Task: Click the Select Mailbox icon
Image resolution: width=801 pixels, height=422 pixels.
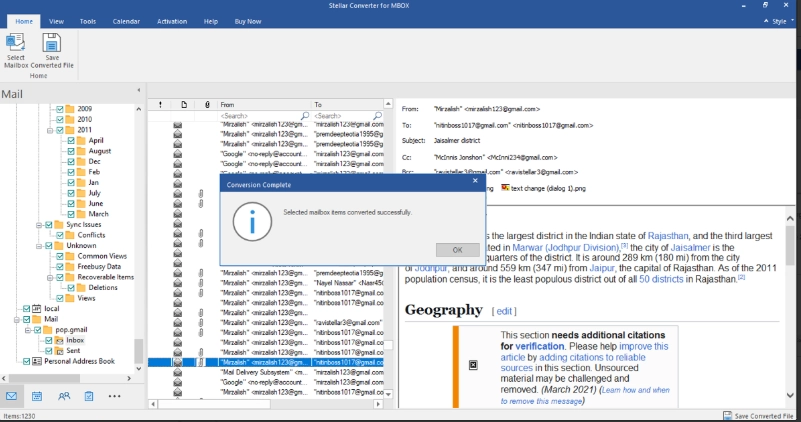Action: point(15,43)
